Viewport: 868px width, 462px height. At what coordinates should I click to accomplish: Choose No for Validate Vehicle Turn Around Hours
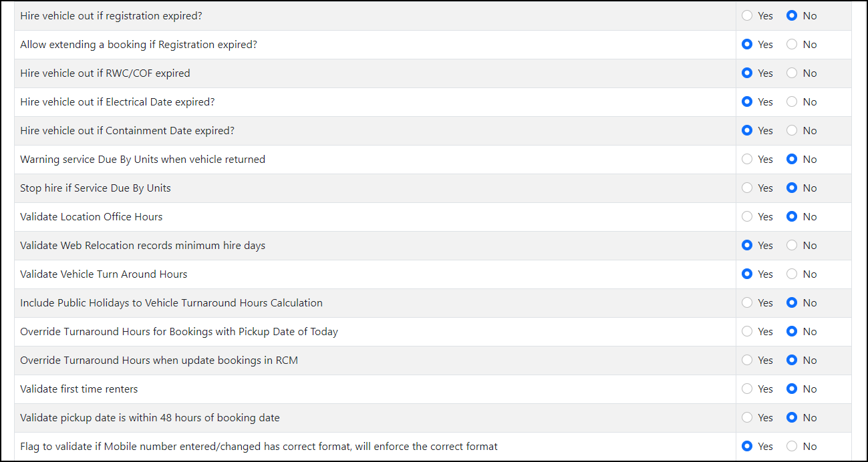(792, 274)
